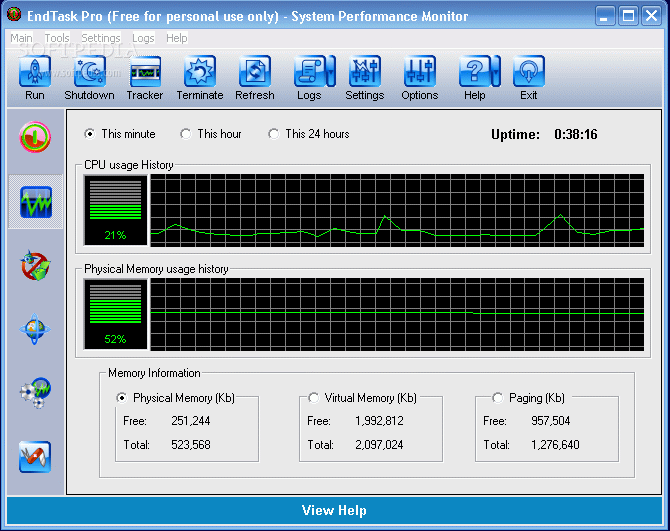This screenshot has height=531, width=670.
Task: Choose the Physical Memory (Kb) radio button
Action: click(122, 398)
